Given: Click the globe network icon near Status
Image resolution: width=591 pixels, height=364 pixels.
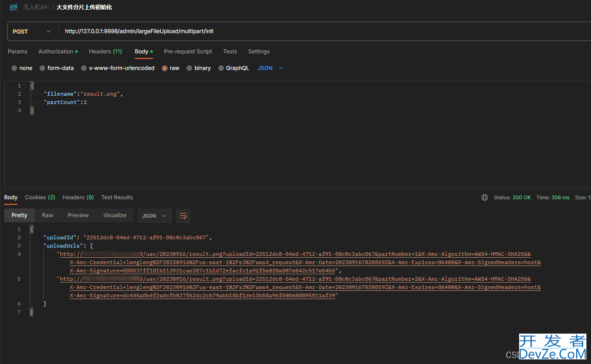Looking at the screenshot, I should tap(485, 197).
